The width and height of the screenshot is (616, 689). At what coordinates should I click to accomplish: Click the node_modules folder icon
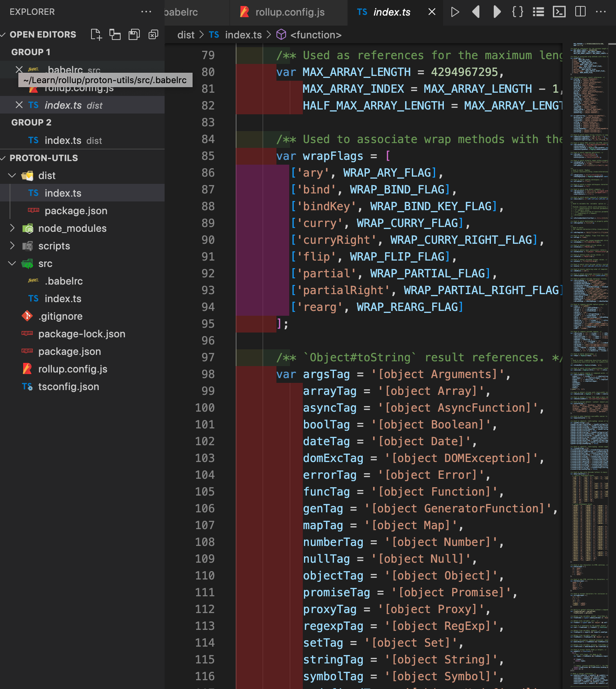coord(28,228)
